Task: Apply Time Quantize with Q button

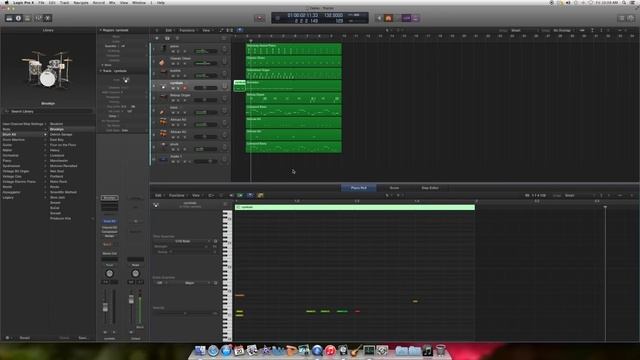Action: [215, 241]
